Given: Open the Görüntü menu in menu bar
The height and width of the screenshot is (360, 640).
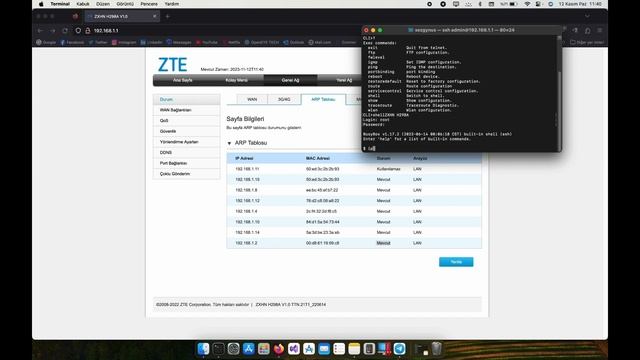Looking at the screenshot, I should coord(125,4).
